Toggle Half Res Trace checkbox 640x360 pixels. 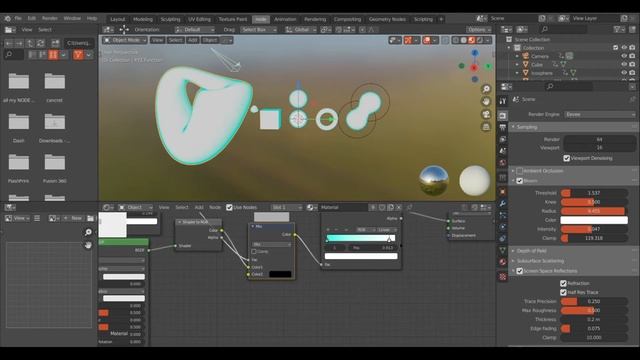(563, 292)
